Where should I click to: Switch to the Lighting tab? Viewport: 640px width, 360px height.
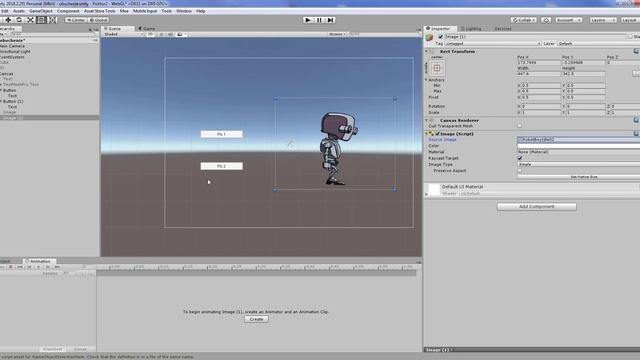(x=471, y=29)
